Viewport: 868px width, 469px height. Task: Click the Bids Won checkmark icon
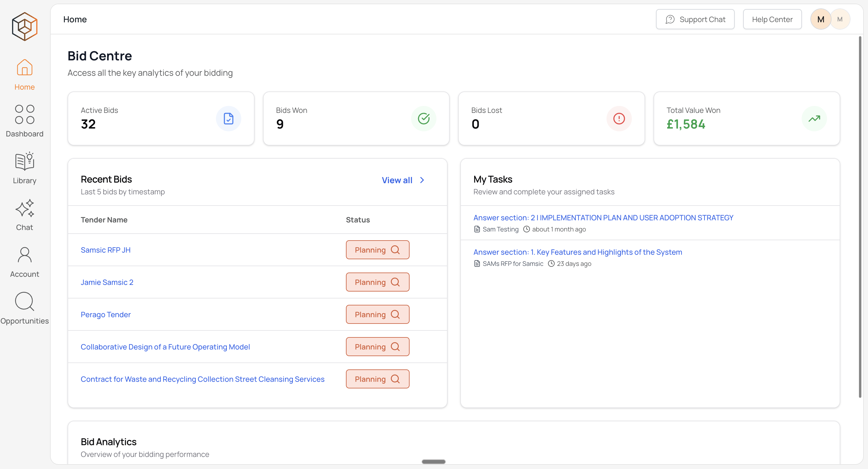(x=423, y=119)
